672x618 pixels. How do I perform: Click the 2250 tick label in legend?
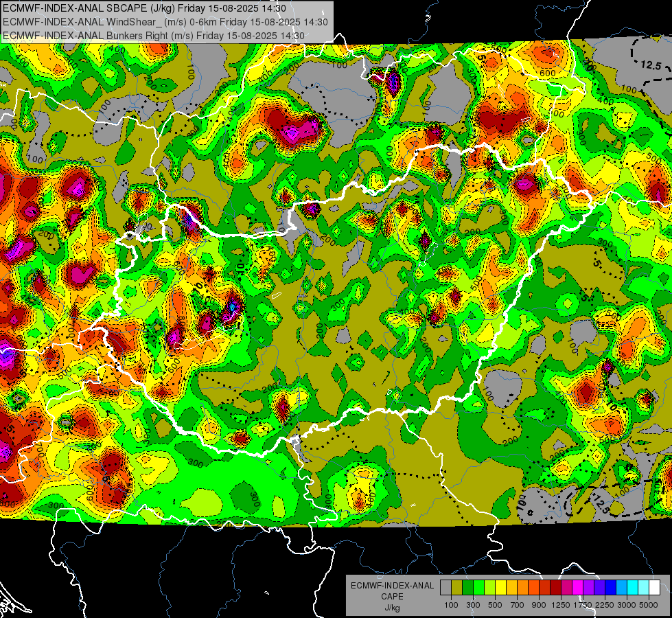[605, 605]
